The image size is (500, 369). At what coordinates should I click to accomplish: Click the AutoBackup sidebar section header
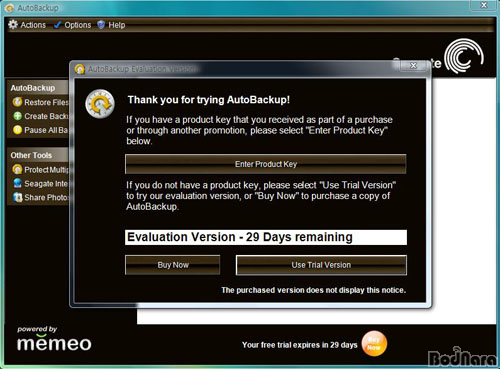coord(37,88)
